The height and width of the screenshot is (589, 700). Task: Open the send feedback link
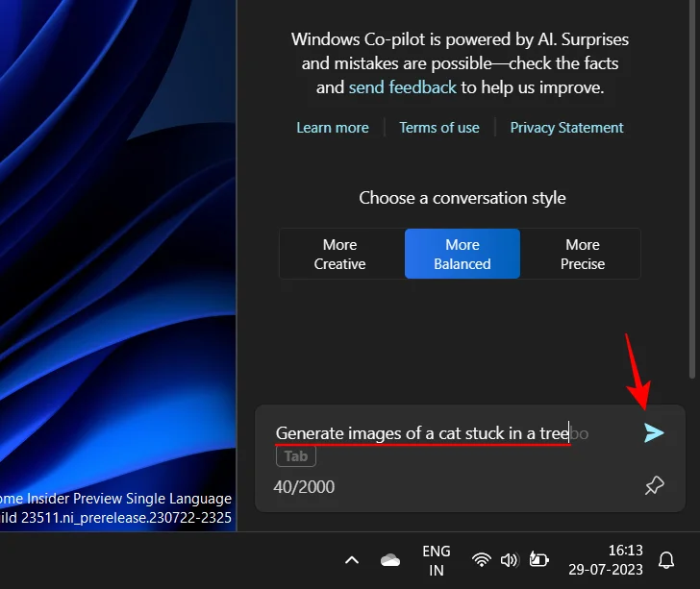pos(402,87)
